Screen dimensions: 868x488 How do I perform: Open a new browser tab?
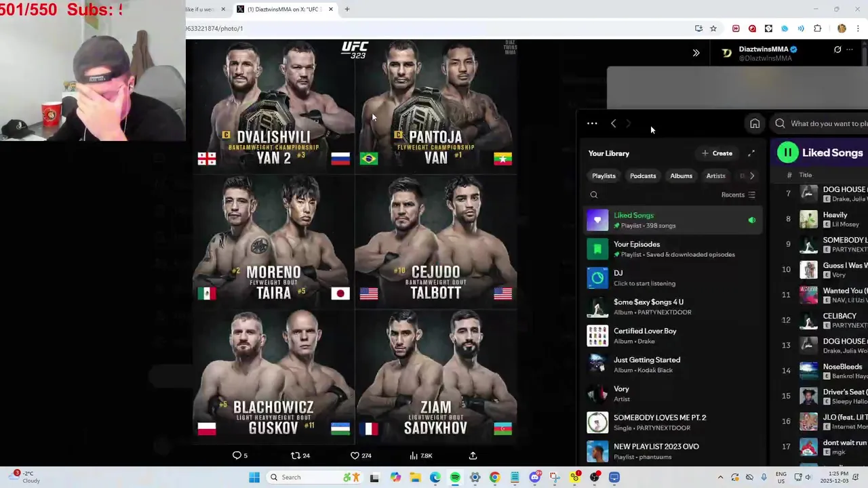coord(347,9)
